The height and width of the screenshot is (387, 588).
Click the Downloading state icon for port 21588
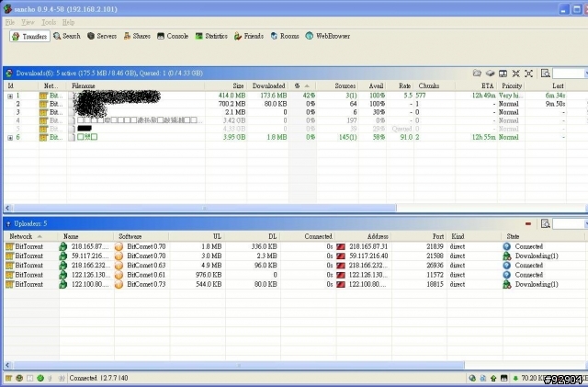click(x=507, y=256)
